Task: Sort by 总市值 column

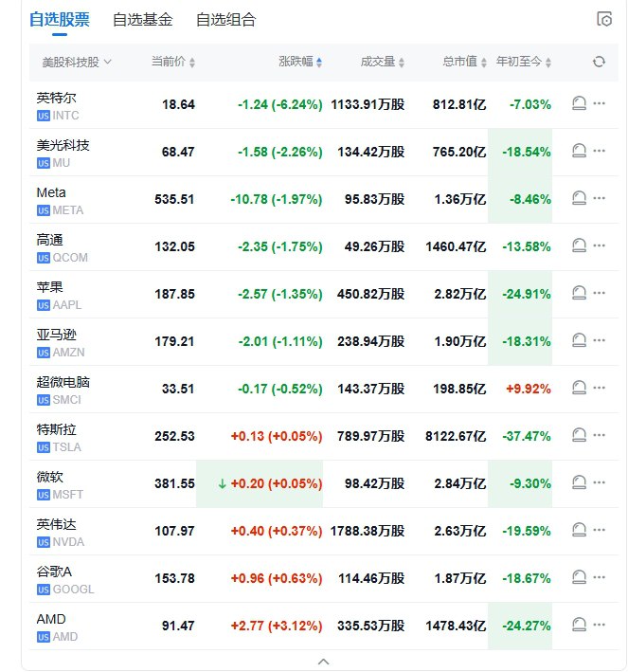Action: pos(464,62)
